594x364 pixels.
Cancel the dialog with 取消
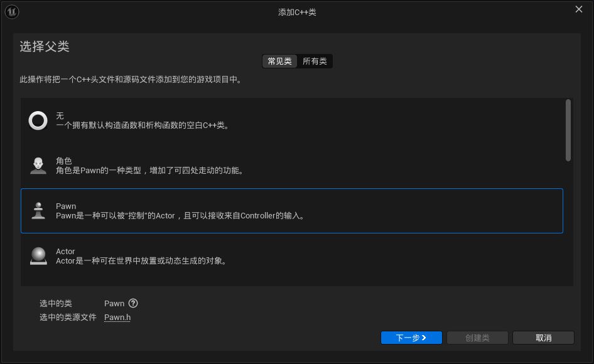coord(543,338)
